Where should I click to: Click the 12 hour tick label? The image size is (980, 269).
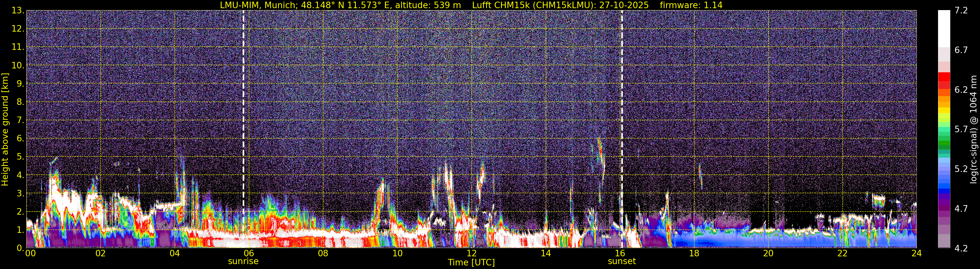coord(471,253)
